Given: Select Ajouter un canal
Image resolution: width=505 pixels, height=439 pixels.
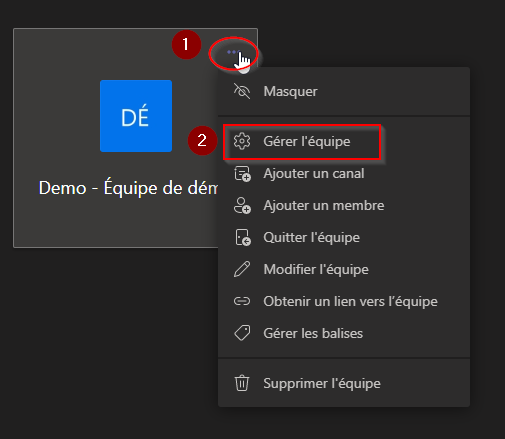Looking at the screenshot, I should coord(344,173).
